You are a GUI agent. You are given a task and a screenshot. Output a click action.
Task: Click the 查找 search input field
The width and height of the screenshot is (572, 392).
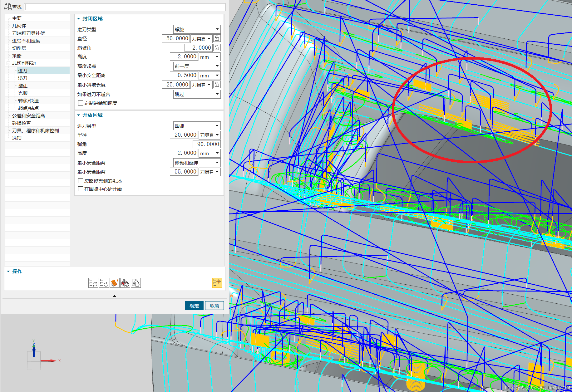tap(125, 7)
